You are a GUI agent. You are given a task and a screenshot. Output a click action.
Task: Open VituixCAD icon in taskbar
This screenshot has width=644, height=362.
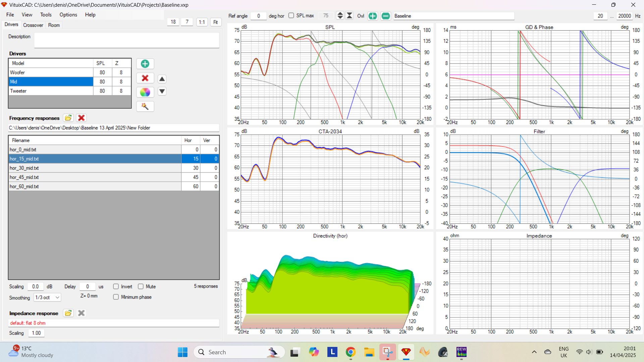(406, 352)
